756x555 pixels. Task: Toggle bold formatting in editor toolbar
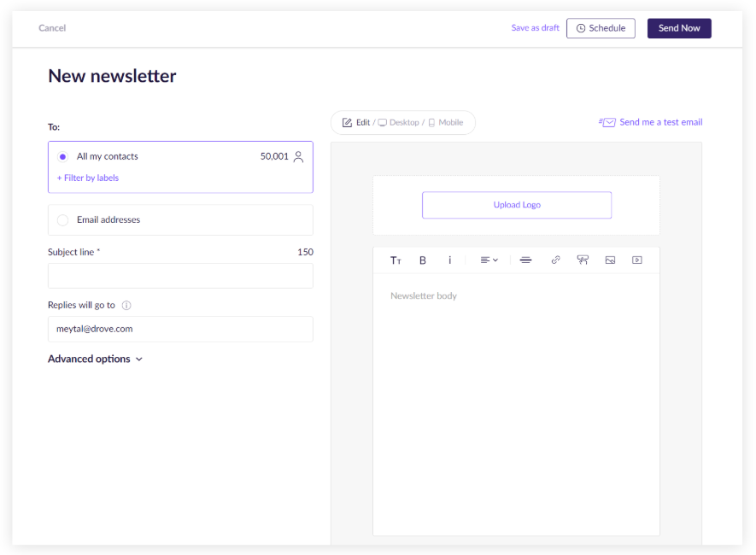coord(422,260)
